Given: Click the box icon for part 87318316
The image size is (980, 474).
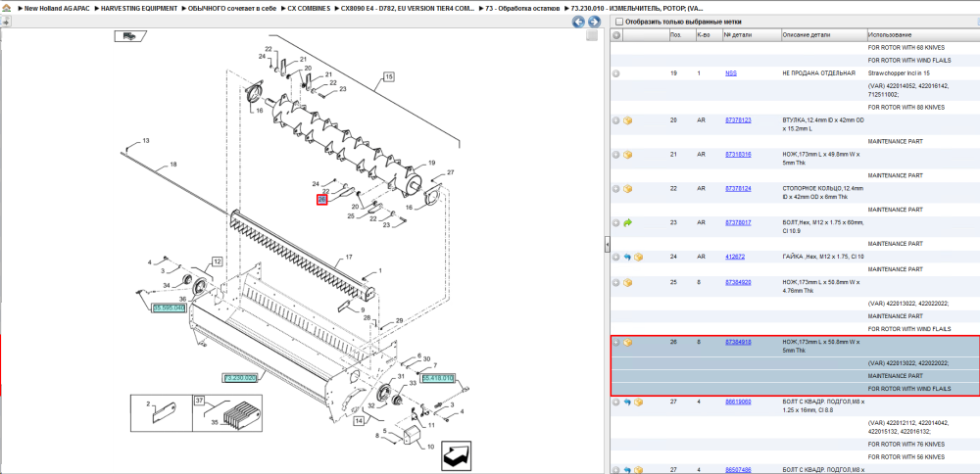Looking at the screenshot, I should (627, 155).
